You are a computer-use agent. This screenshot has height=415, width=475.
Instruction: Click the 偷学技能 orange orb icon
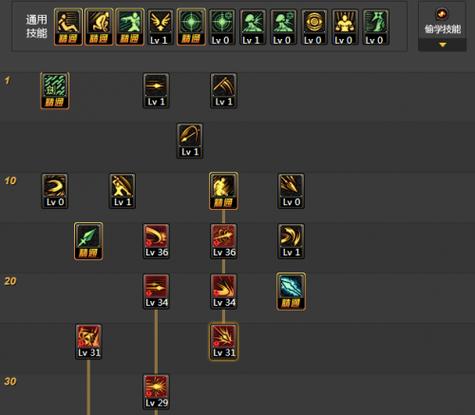point(442,14)
